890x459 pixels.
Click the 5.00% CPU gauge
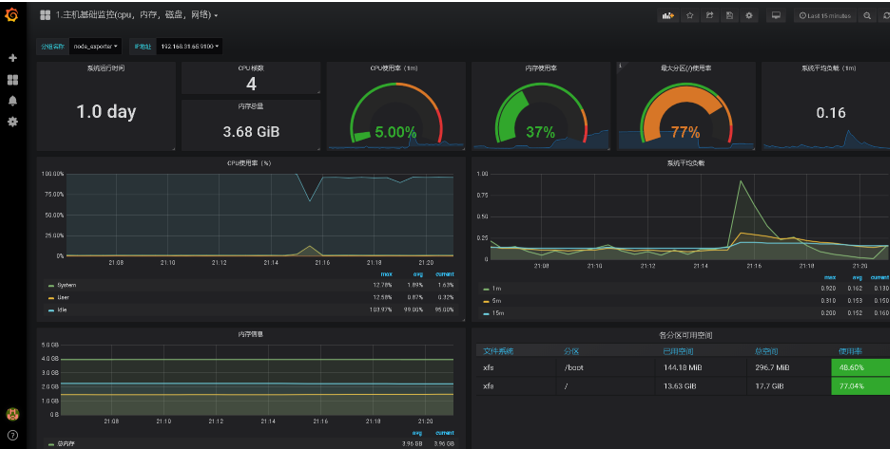(396, 113)
